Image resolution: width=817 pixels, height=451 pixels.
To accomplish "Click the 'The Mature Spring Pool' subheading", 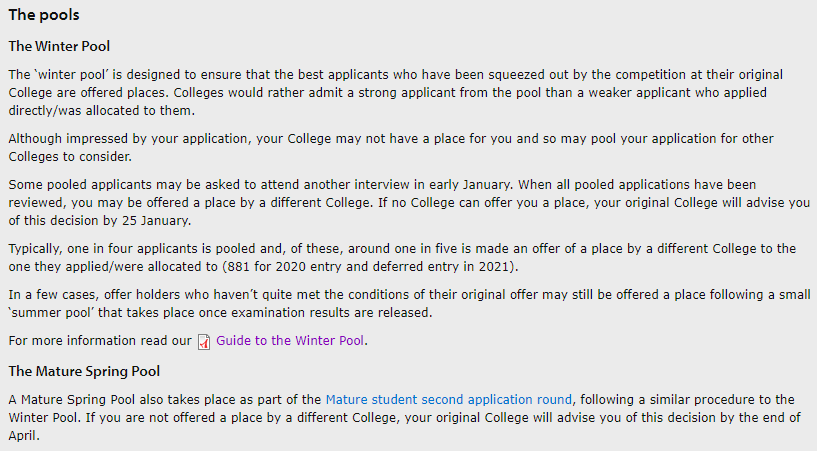I will click(84, 371).
